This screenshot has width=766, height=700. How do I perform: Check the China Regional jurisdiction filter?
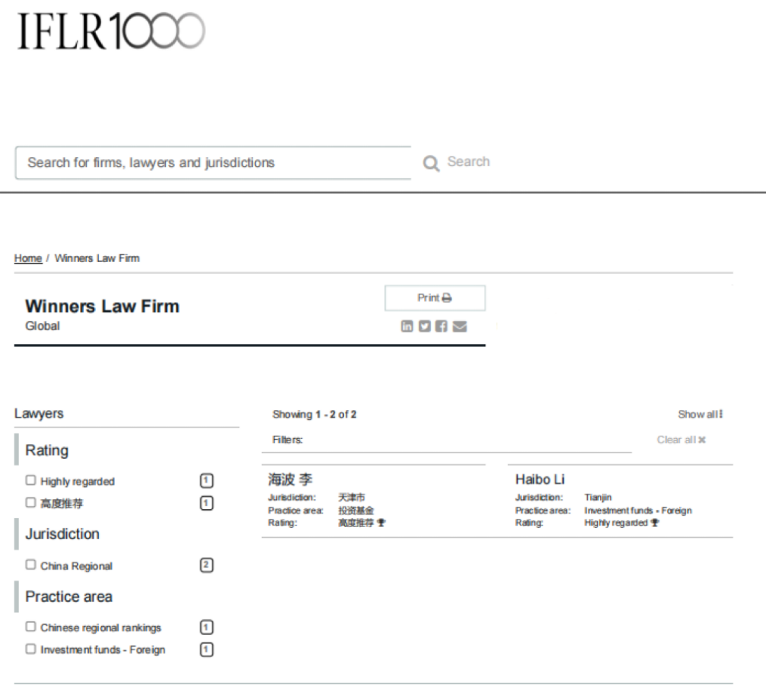31,565
